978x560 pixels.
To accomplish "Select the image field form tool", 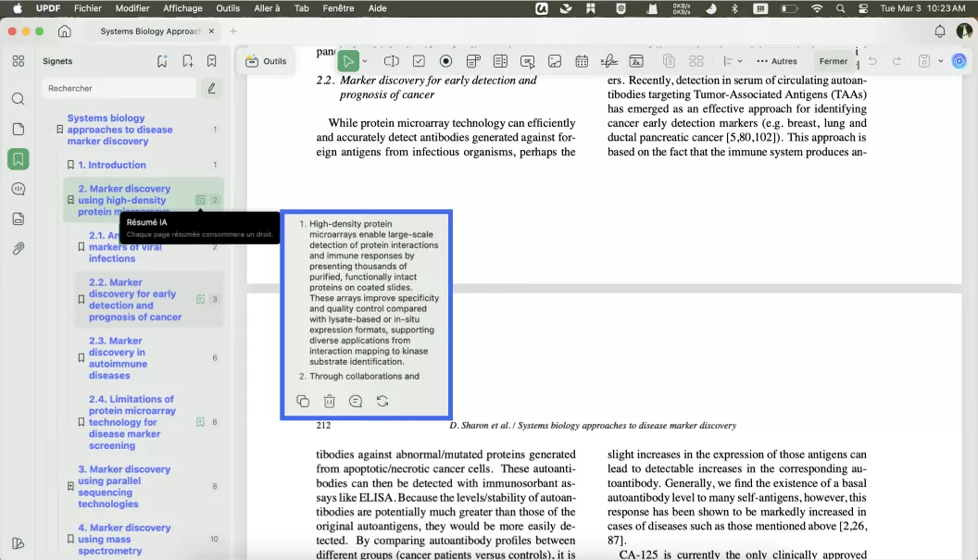I will point(555,61).
